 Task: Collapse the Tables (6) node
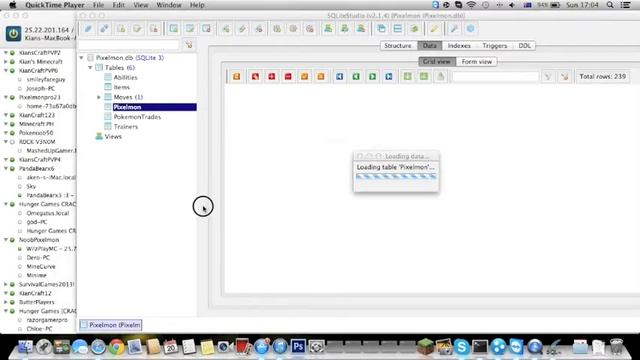pos(90,67)
